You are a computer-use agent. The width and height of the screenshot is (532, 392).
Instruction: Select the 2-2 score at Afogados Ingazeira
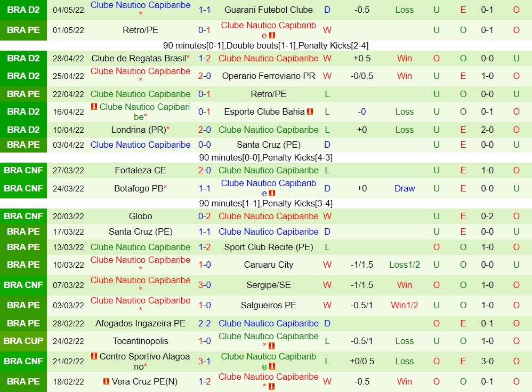tap(204, 323)
